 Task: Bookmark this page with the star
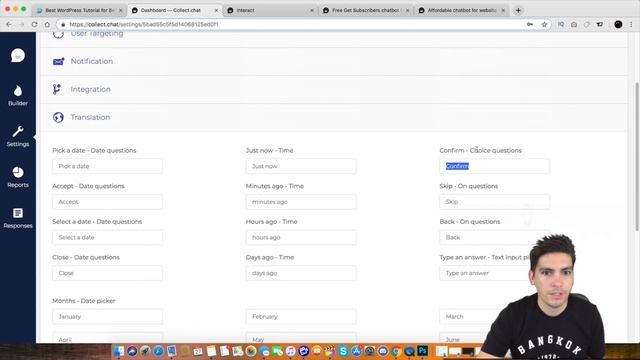(x=544, y=24)
